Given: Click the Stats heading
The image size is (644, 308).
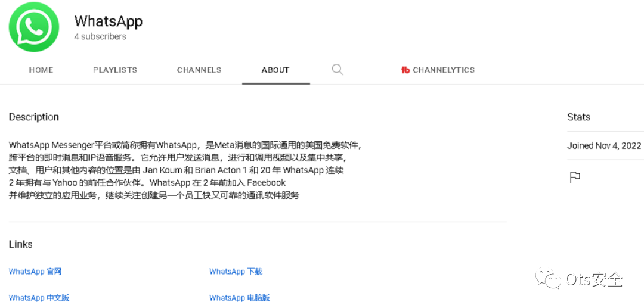Looking at the screenshot, I should (x=578, y=117).
